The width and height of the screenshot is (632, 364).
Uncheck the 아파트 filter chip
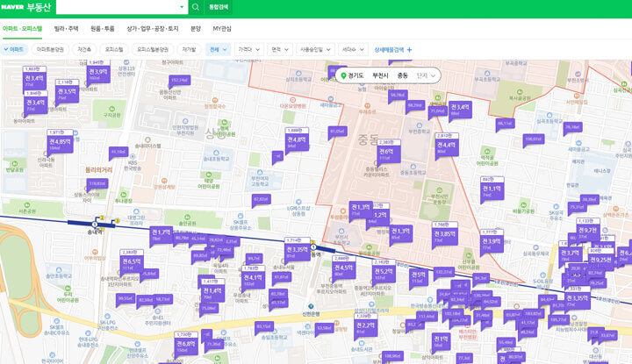coord(14,49)
